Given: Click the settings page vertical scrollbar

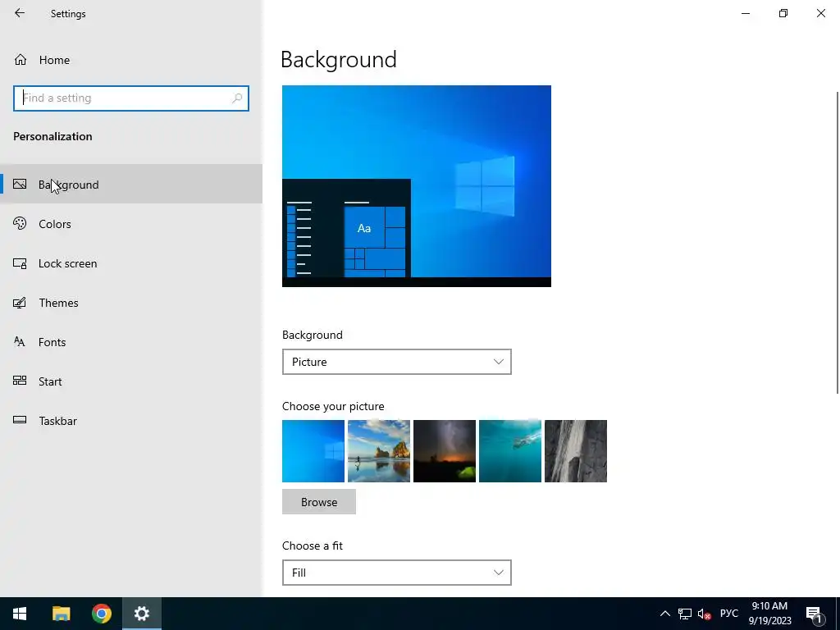Looking at the screenshot, I should tap(838, 243).
